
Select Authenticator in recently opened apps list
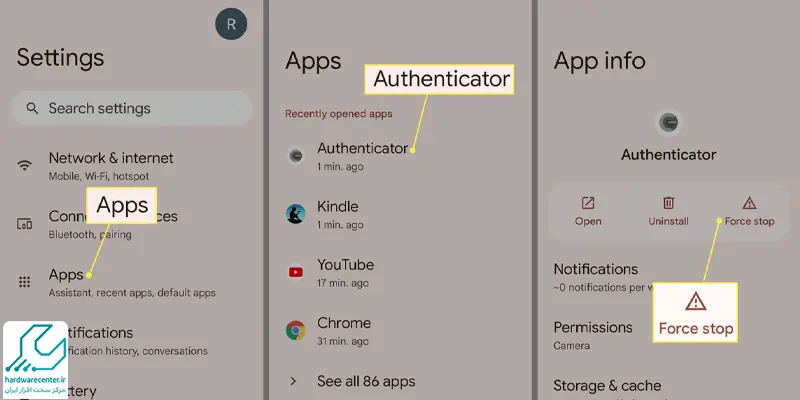(x=400, y=156)
